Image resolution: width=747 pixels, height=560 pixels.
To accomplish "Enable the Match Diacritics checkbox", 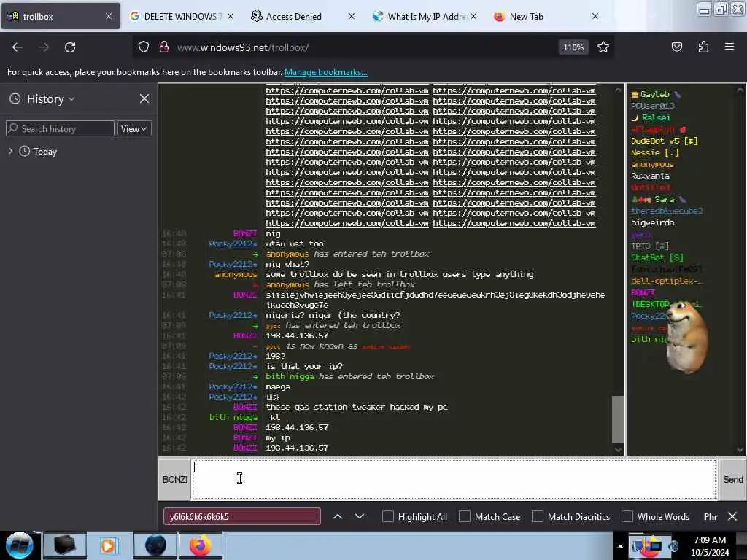I will click(x=538, y=516).
